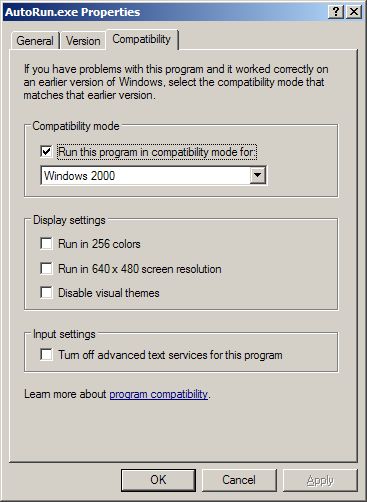Switch to the General tab

[35, 41]
